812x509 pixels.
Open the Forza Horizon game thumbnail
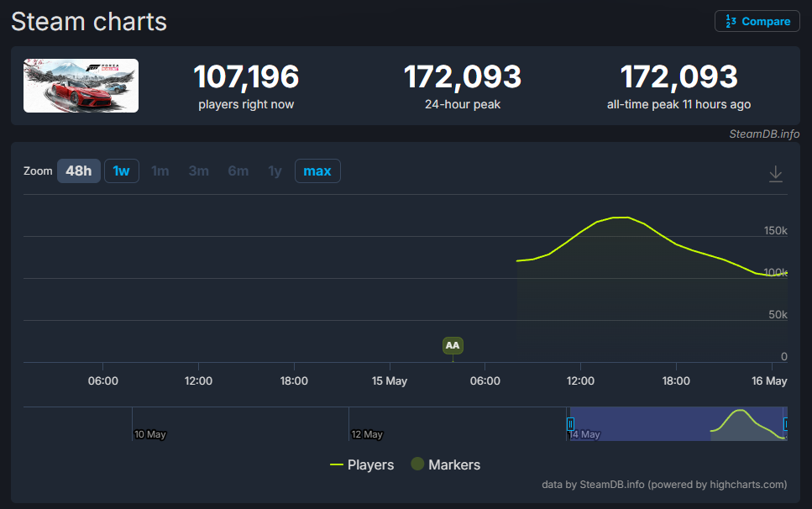pos(81,86)
